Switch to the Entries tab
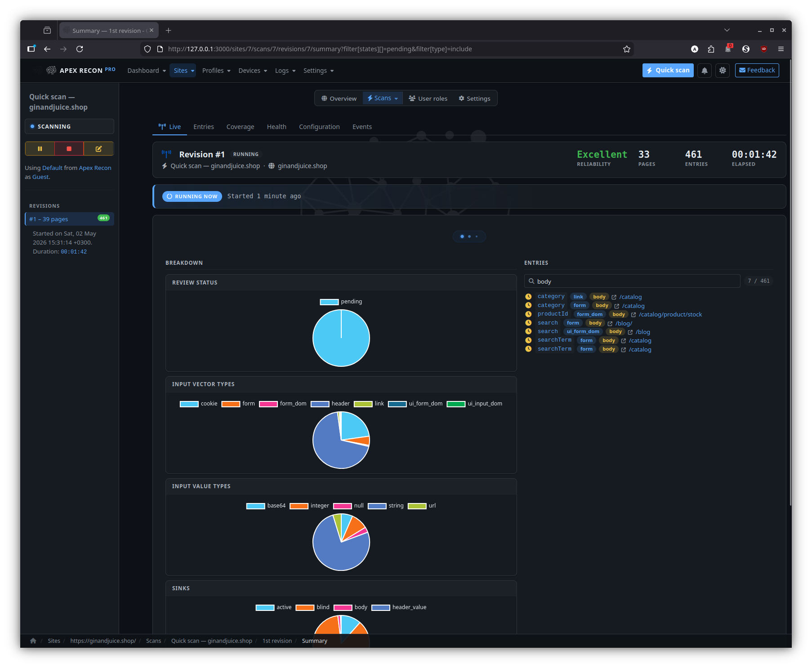The width and height of the screenshot is (812, 668). click(x=204, y=127)
